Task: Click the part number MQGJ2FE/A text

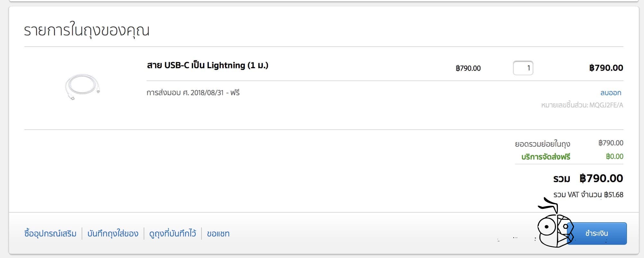Action: click(606, 105)
